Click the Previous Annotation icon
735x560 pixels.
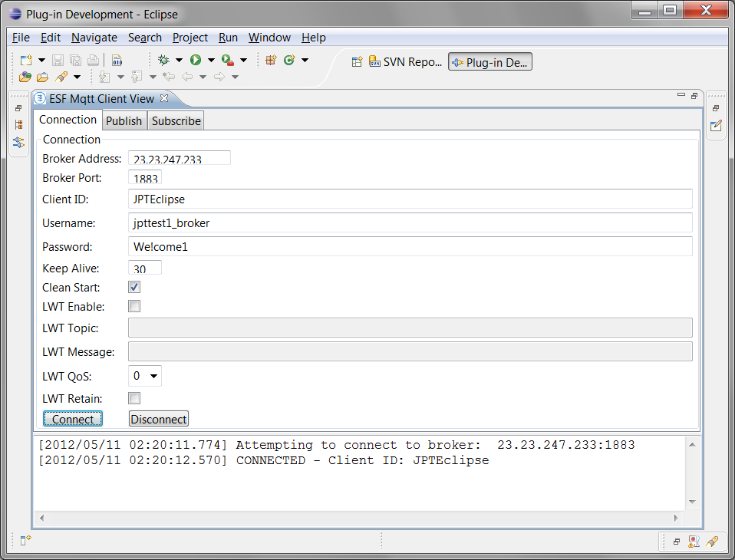pyautogui.click(x=137, y=77)
